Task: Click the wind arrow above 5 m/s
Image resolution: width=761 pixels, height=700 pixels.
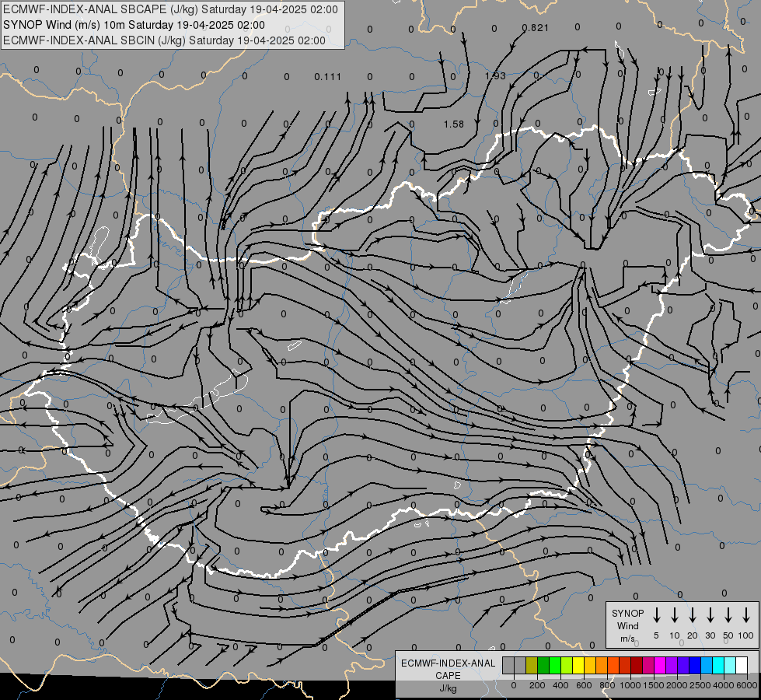Action: coord(656,615)
